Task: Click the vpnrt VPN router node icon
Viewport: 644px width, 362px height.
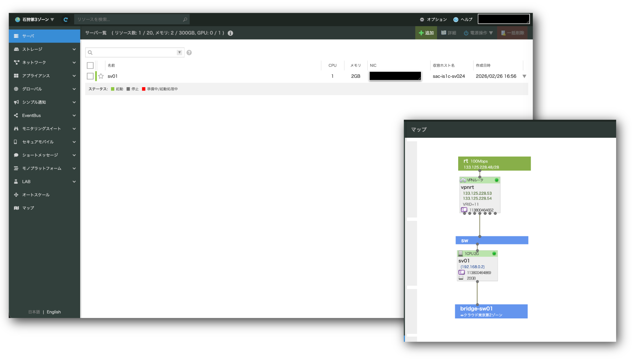Action: [x=463, y=180]
